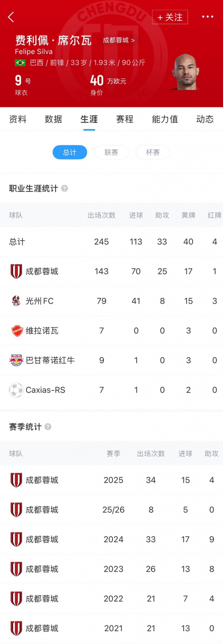
Task: Tap the back arrow icon
Action: tap(11, 17)
